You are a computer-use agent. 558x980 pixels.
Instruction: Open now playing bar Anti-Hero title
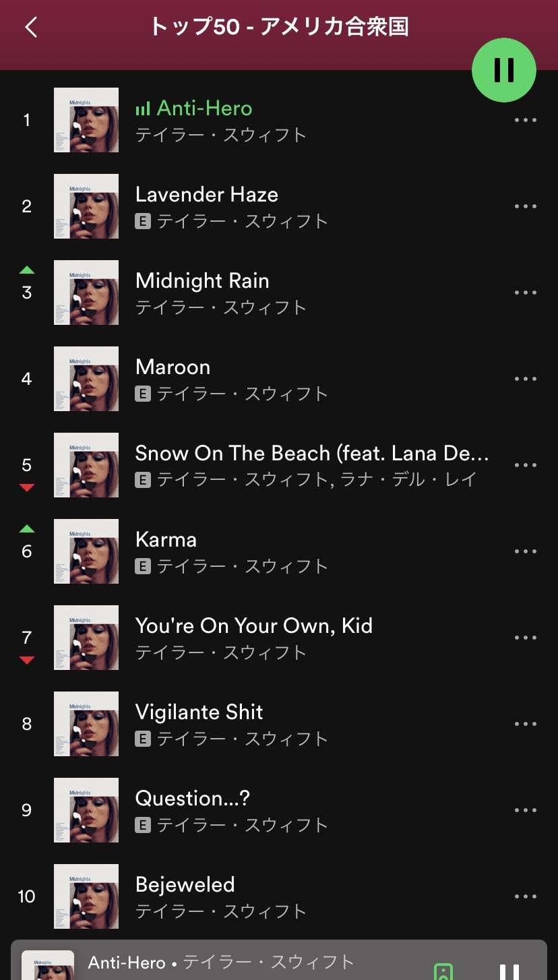(127, 962)
